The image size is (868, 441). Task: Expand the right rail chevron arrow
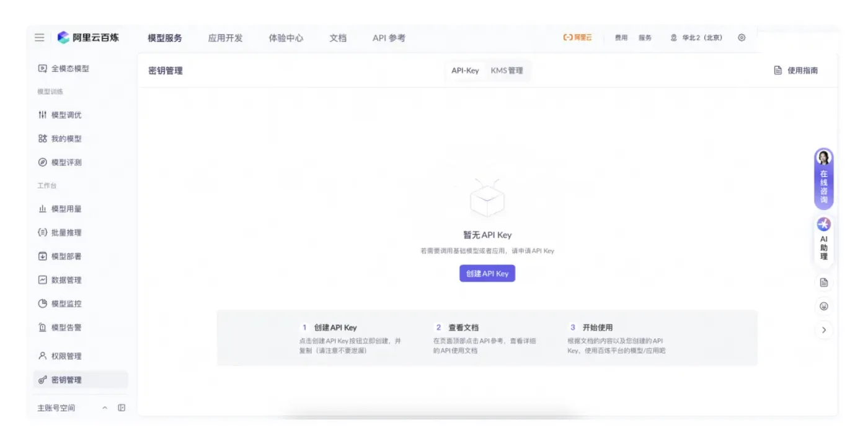tap(823, 330)
